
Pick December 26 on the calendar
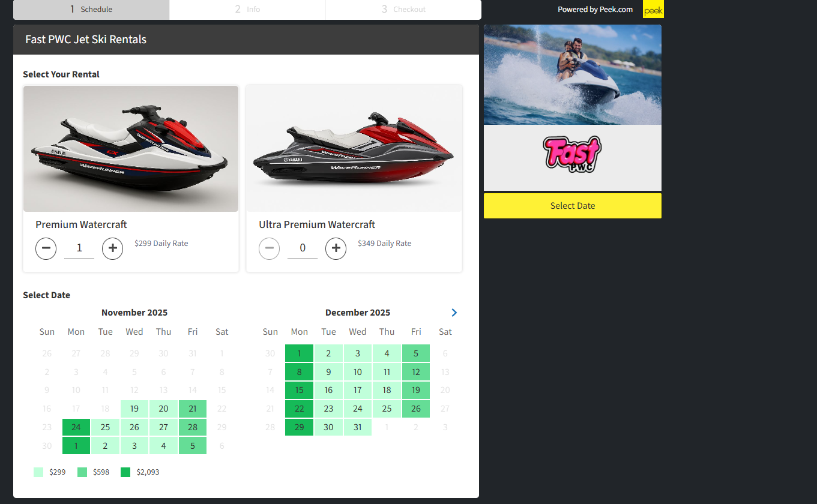pyautogui.click(x=416, y=409)
